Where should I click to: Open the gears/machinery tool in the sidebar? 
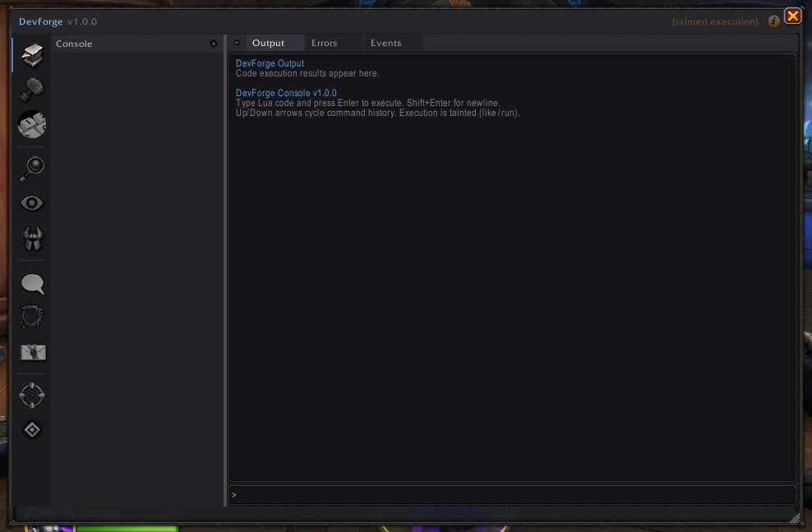[x=31, y=124]
